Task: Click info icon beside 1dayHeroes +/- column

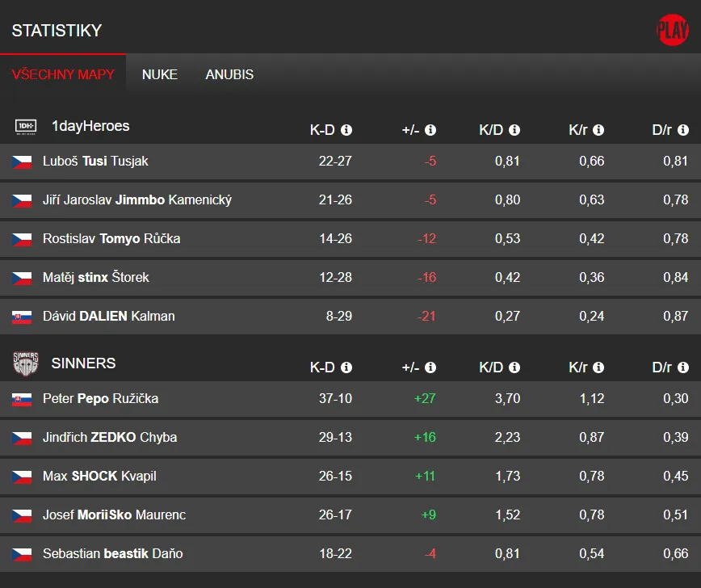Action: point(430,130)
